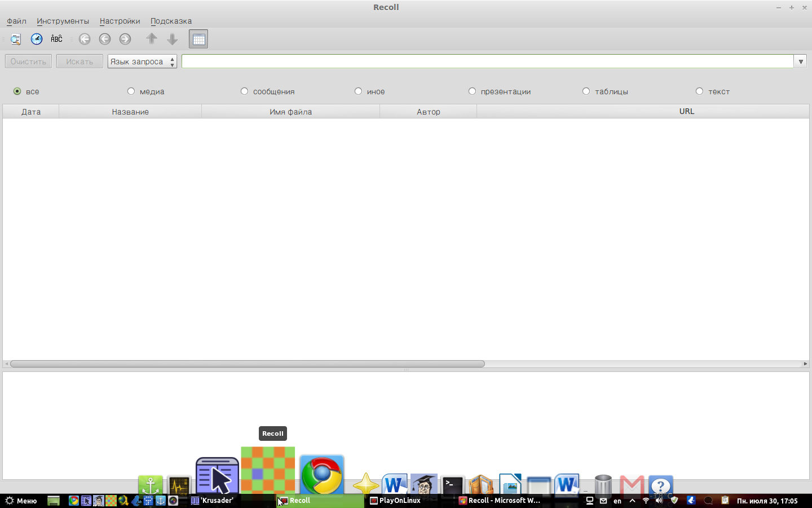Click the horizontal scrollbar of results table
The image size is (812, 508).
point(247,364)
